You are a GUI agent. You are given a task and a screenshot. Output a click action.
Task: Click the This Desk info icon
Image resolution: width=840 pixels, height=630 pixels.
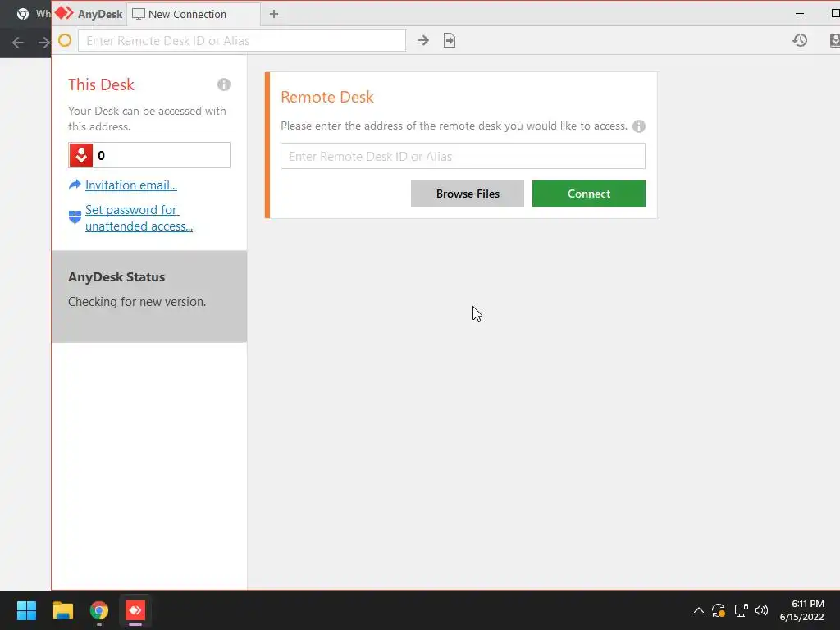click(x=224, y=84)
